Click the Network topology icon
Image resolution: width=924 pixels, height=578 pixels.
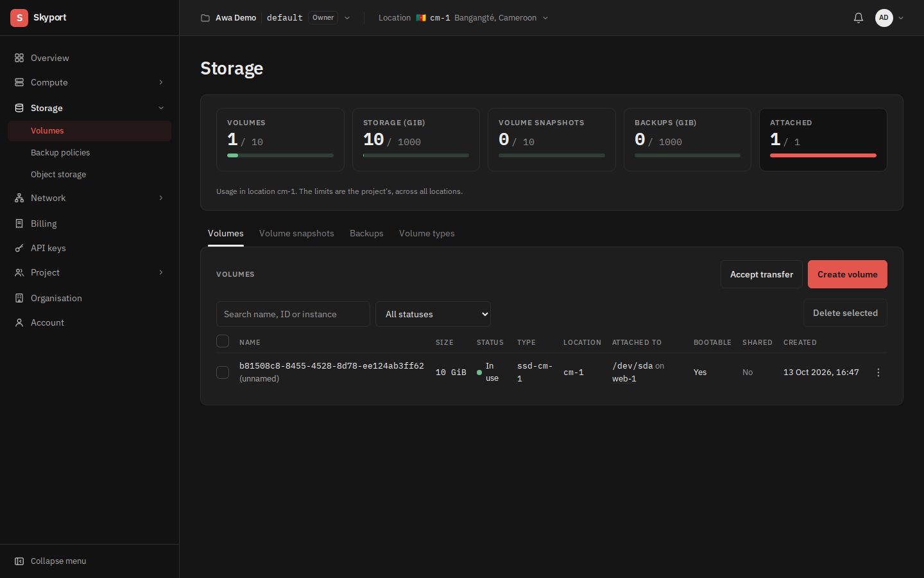coord(19,198)
